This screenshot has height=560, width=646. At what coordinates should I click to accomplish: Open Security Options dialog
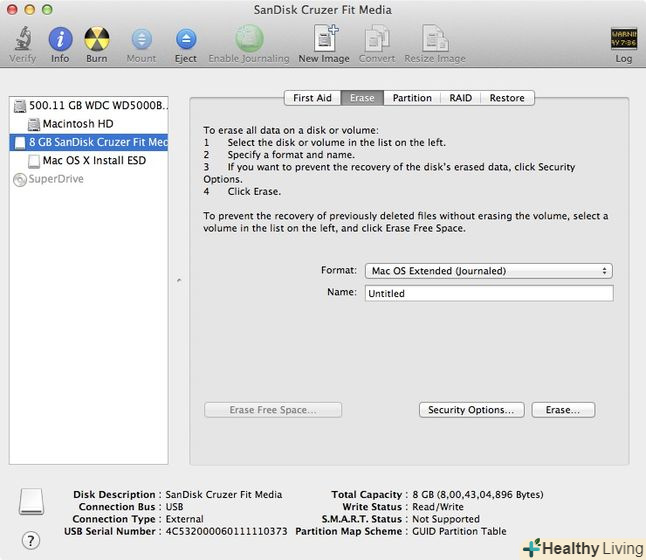point(471,410)
